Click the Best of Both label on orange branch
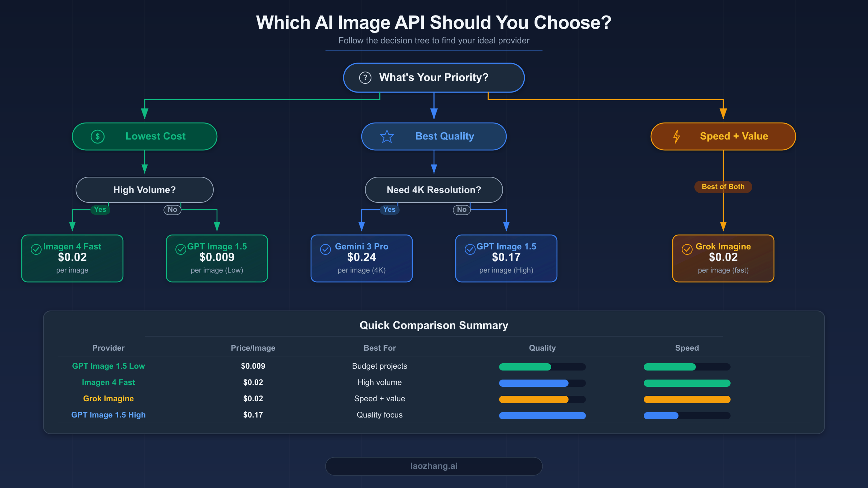Screen dimensions: 868x488 coord(723,187)
